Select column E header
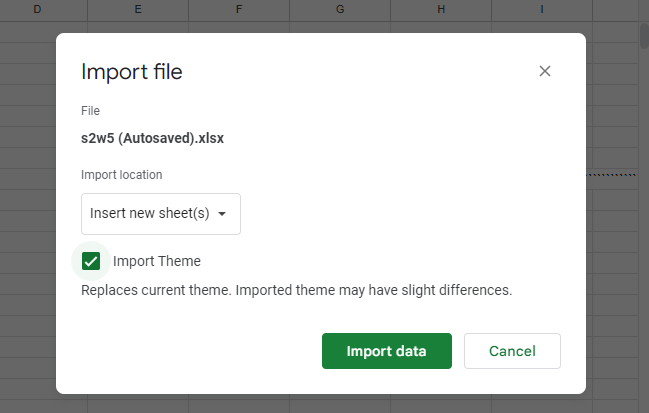649x413 pixels. [x=138, y=9]
